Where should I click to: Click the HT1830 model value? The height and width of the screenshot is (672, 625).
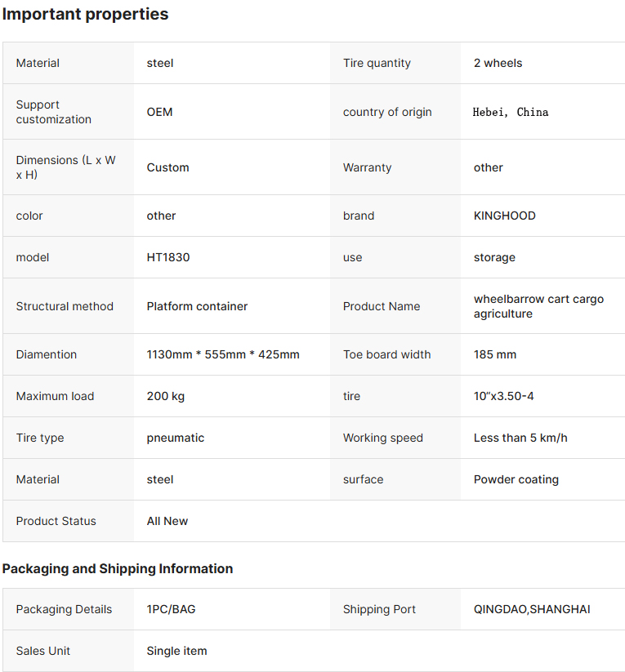(168, 257)
